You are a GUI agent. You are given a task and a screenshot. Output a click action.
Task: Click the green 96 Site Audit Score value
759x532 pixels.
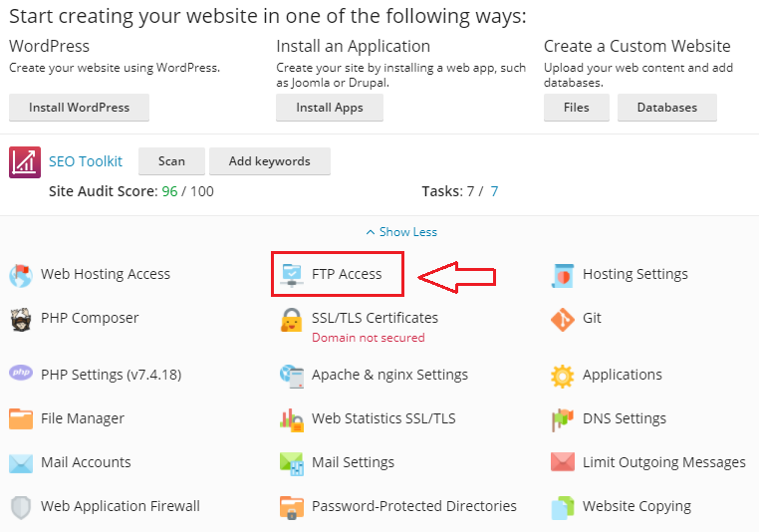(170, 191)
